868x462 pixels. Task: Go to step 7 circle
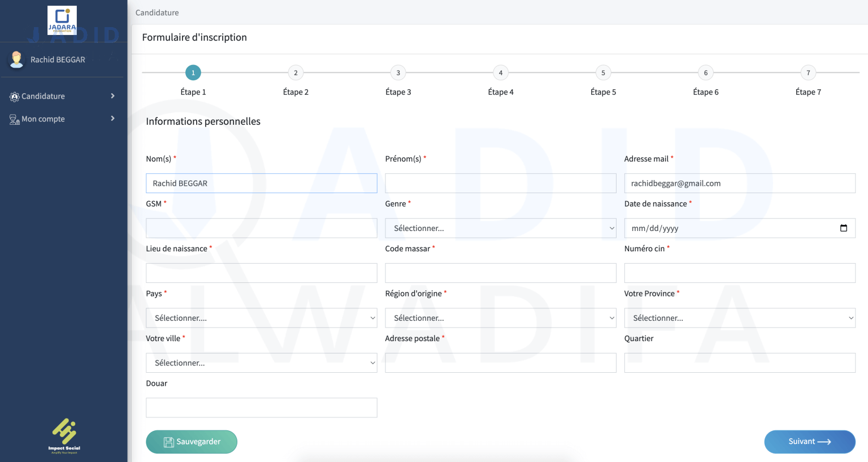click(808, 73)
